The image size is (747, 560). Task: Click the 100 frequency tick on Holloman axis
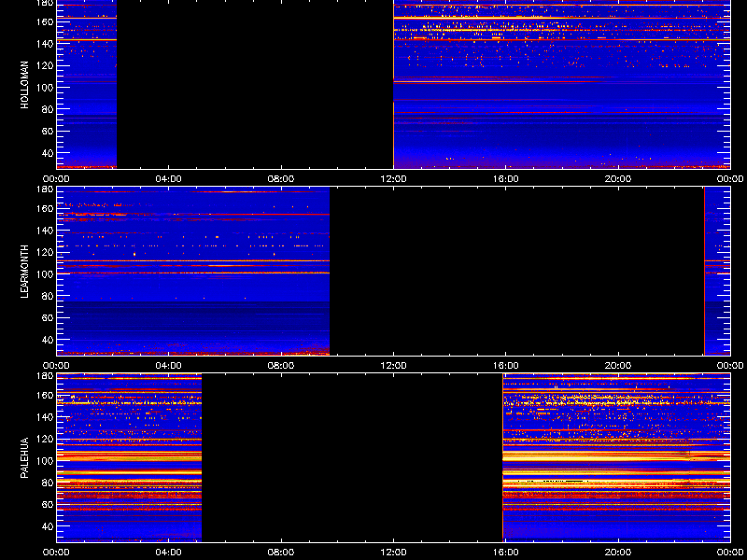[x=46, y=88]
